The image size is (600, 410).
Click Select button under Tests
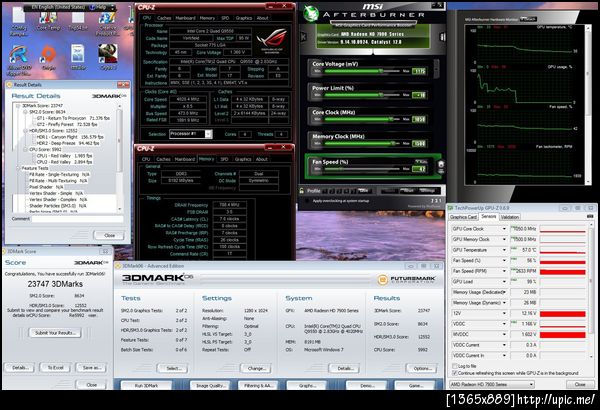pos(172,368)
